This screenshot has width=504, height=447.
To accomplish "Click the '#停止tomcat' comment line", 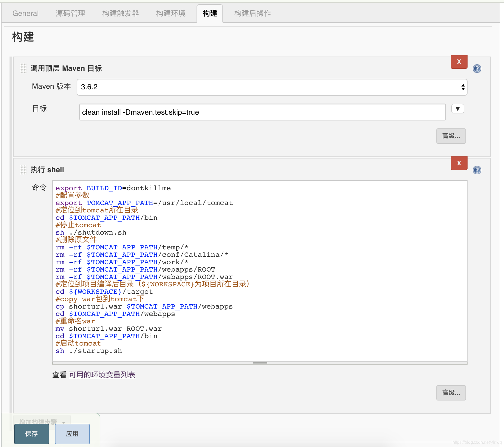I will coord(78,225).
